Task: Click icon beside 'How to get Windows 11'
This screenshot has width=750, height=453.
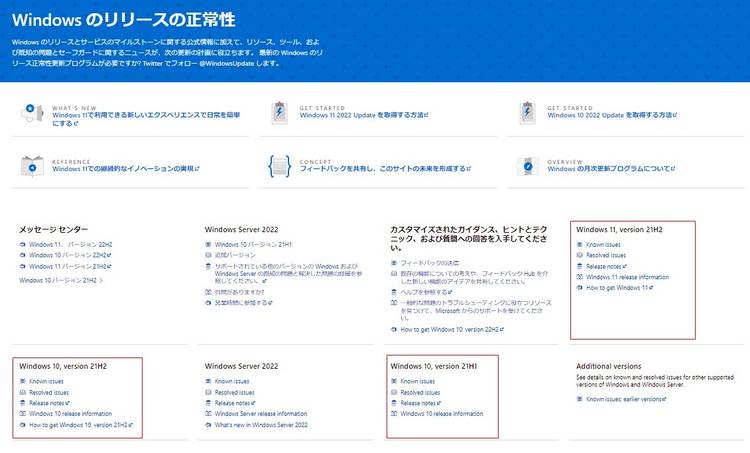Action: [x=580, y=288]
